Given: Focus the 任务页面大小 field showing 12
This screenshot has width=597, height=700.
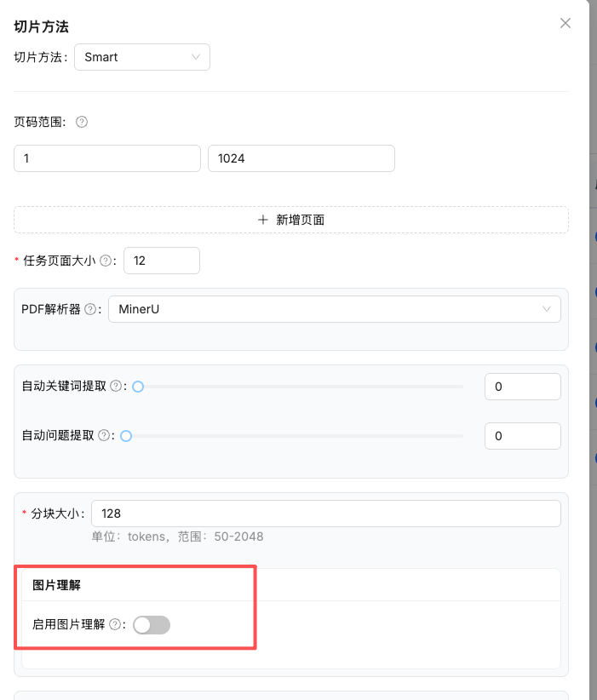Looking at the screenshot, I should (161, 261).
